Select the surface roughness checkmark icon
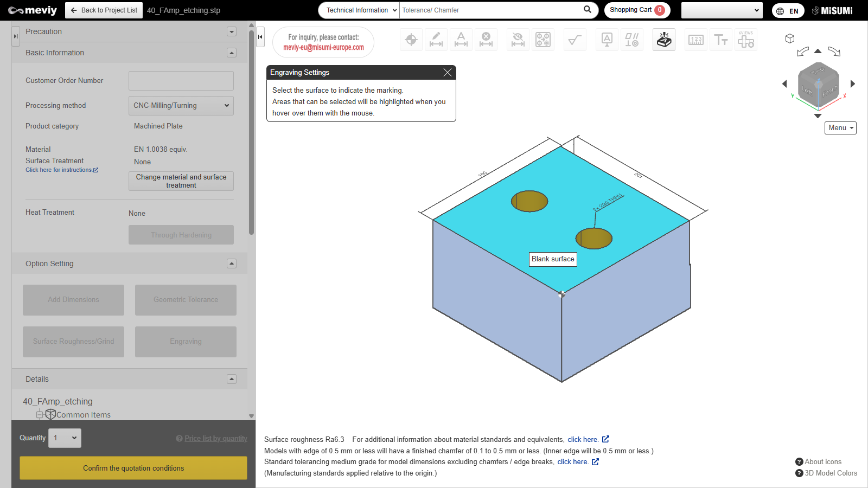The height and width of the screenshot is (488, 868). pyautogui.click(x=575, y=40)
